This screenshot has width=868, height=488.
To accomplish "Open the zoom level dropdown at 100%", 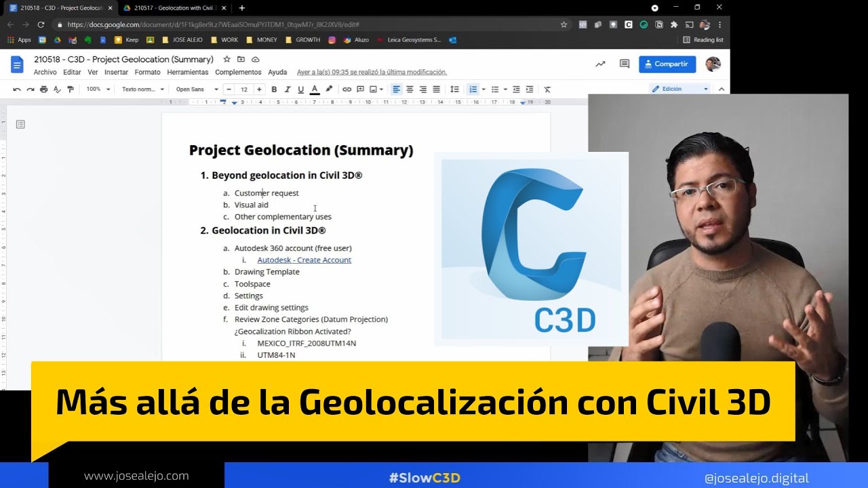I will (97, 89).
